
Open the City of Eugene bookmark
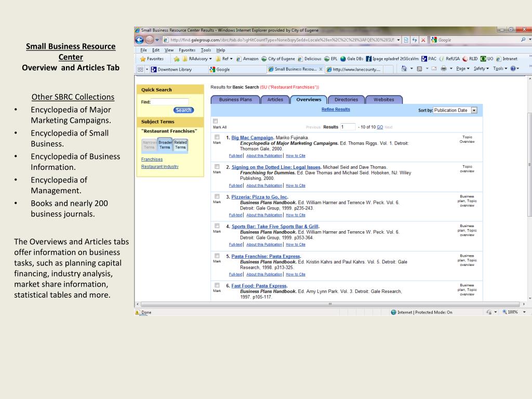[278, 59]
